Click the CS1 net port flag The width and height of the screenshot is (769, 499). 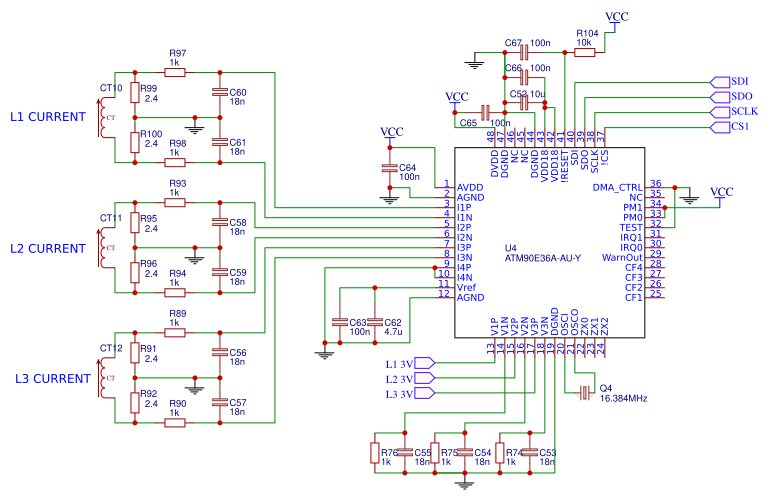point(720,127)
